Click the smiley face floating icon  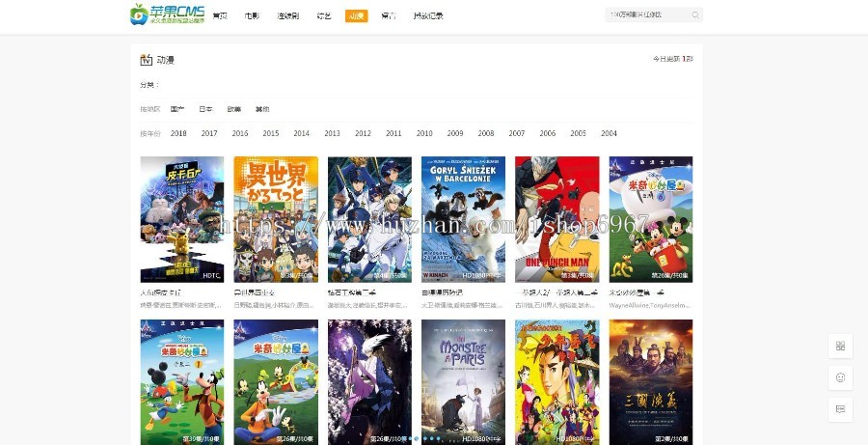[x=840, y=377]
